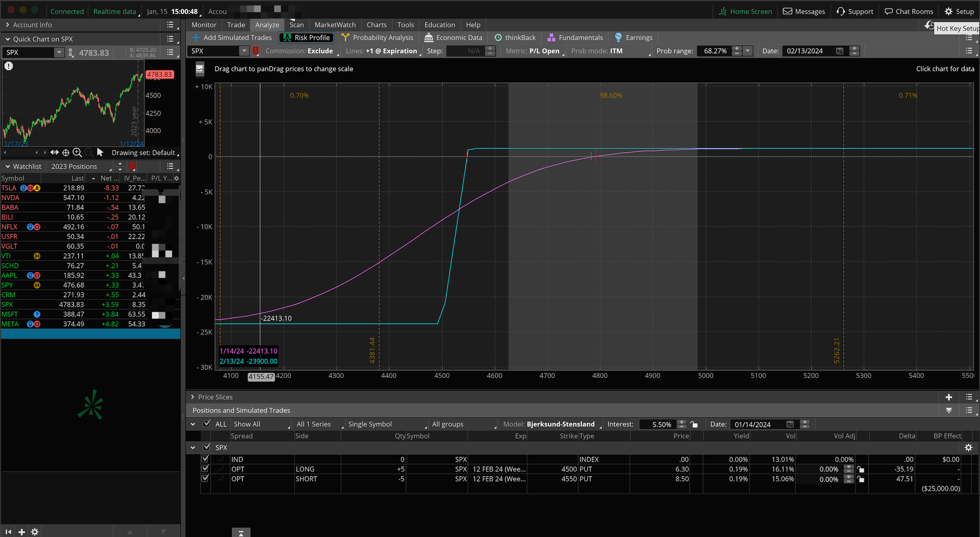Toggle the ALL positions checkbox
The height and width of the screenshot is (537, 980).
(207, 423)
